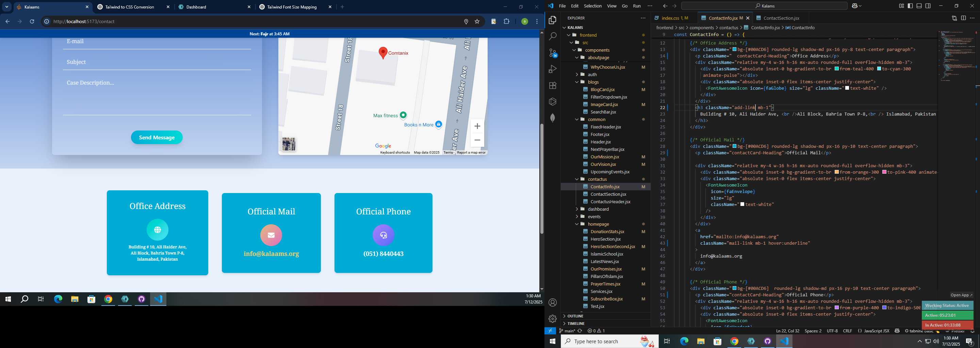Viewport: 980px width, 348px height.
Task: Open the editor more actions menu
Action: coord(973,18)
